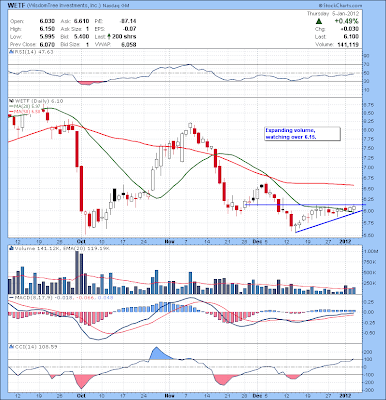Click the bar icon before the Volume label
Image resolution: width=386 pixels, height=400 pixels.
11,248
